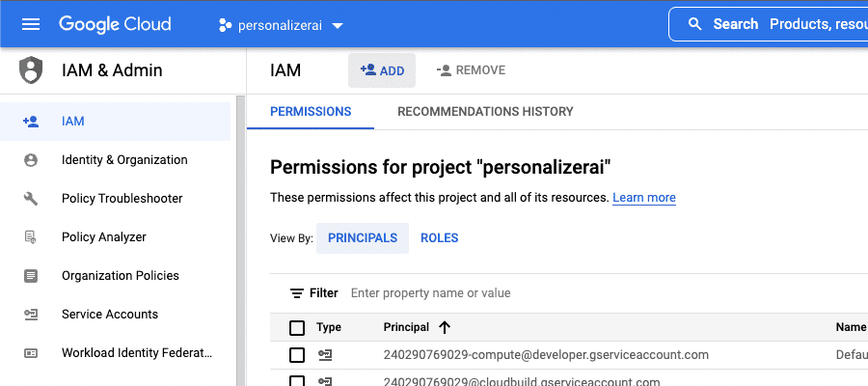Image resolution: width=868 pixels, height=386 pixels.
Task: Click the Policy Troubleshooter wrench icon
Action: [x=31, y=198]
